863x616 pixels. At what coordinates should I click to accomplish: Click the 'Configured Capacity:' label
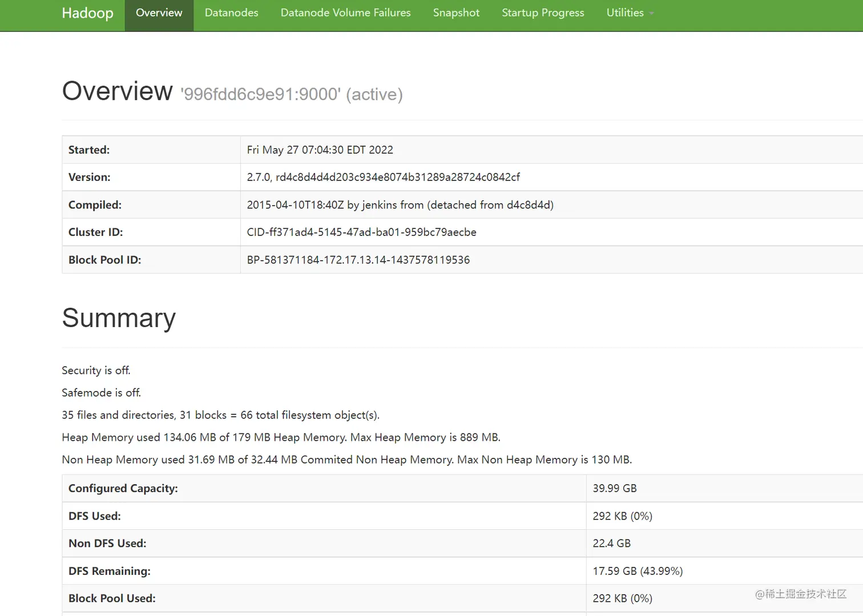[123, 489]
